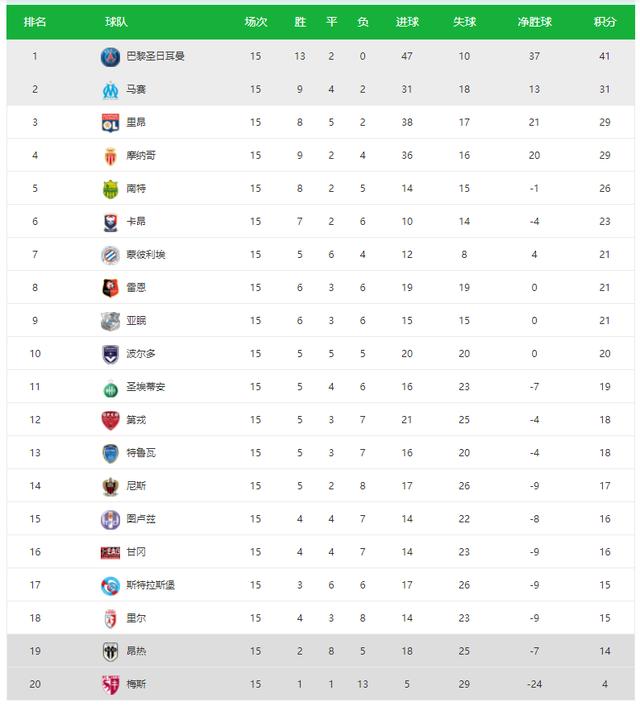Click the Paris Saint-Germain club logo

coord(111,57)
